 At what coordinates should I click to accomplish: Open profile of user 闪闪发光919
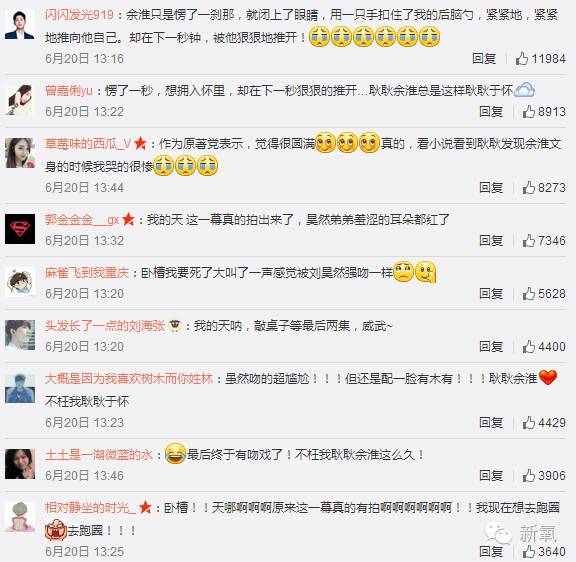point(79,15)
